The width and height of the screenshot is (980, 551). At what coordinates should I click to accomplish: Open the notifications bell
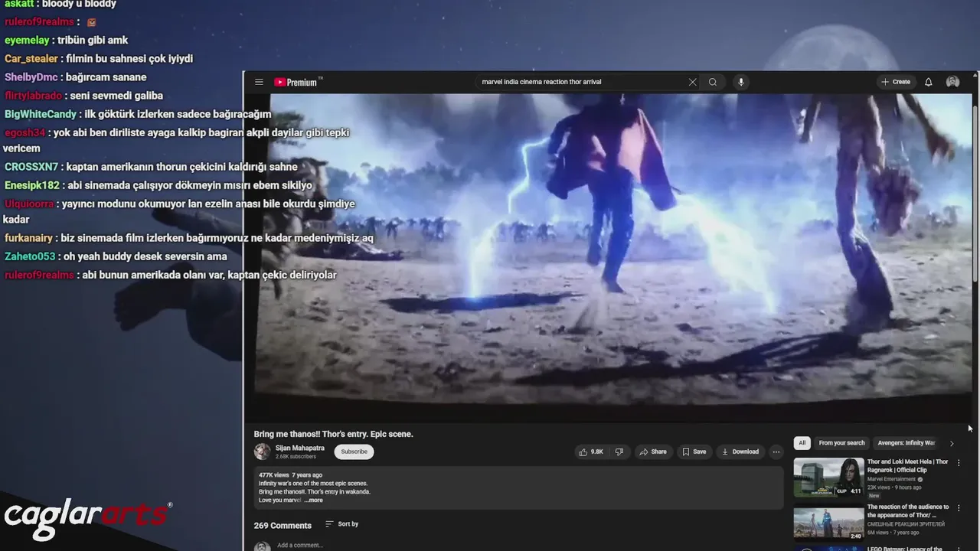pos(929,82)
